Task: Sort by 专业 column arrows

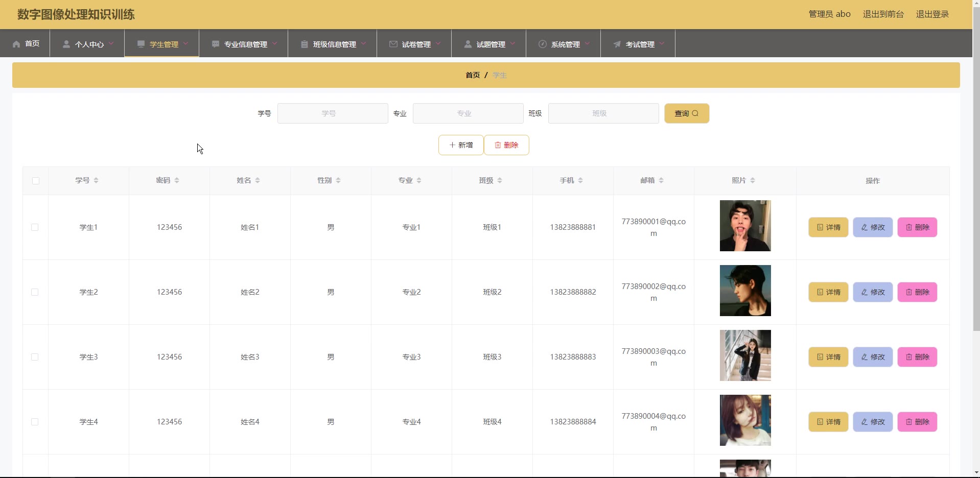Action: click(x=419, y=180)
